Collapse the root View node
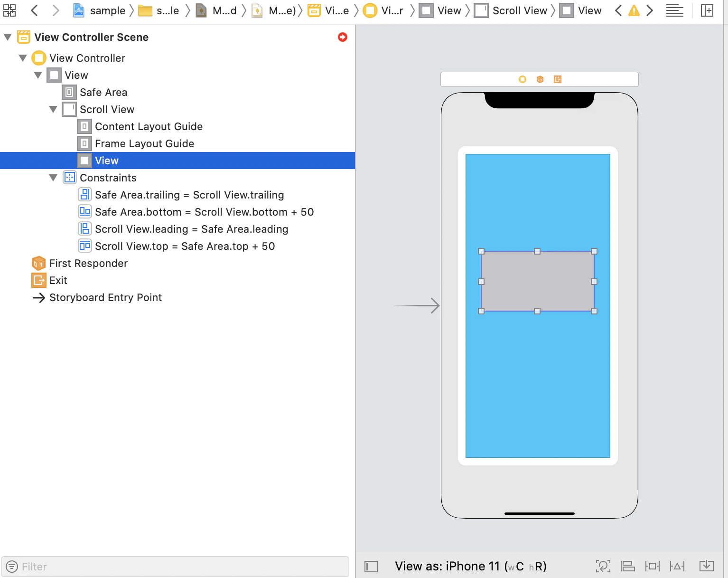Image resolution: width=728 pixels, height=578 pixels. pos(38,75)
